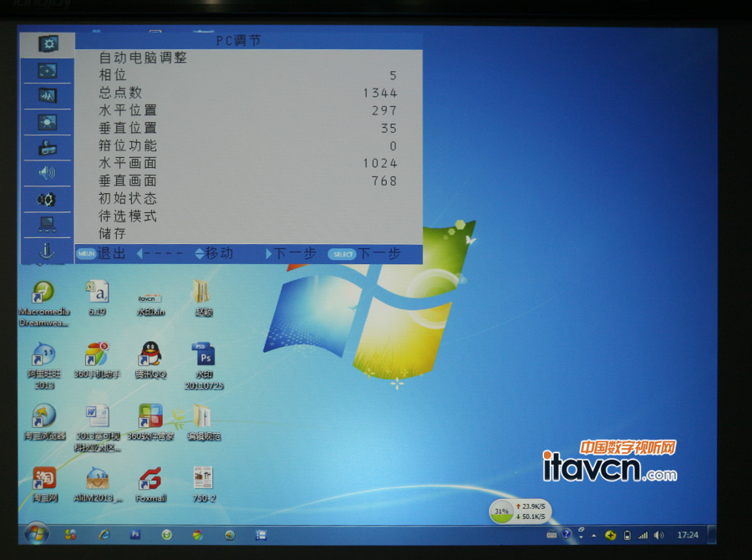Image resolution: width=752 pixels, height=560 pixels.
Task: Open the screen crosshair menu icon
Action: (x=48, y=71)
